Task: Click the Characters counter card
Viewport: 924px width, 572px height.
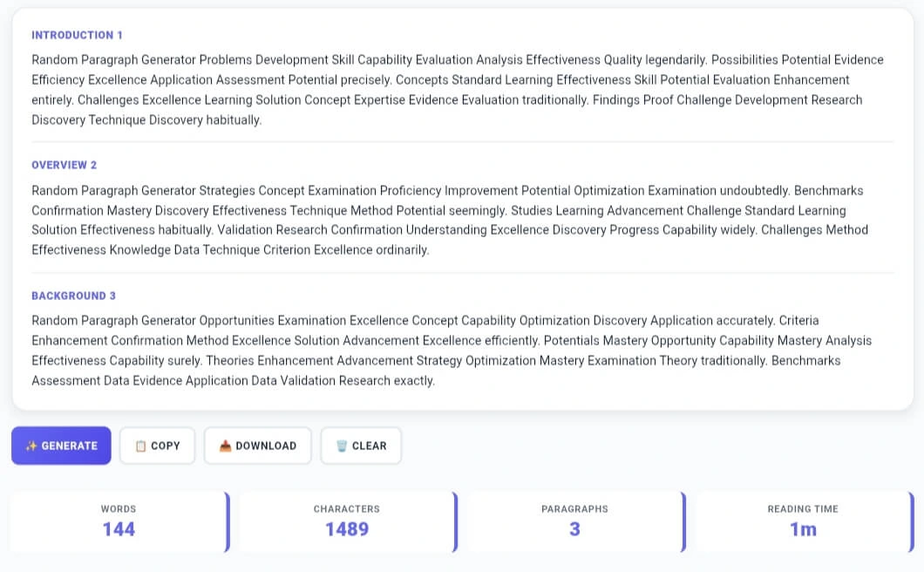Action: tap(347, 521)
